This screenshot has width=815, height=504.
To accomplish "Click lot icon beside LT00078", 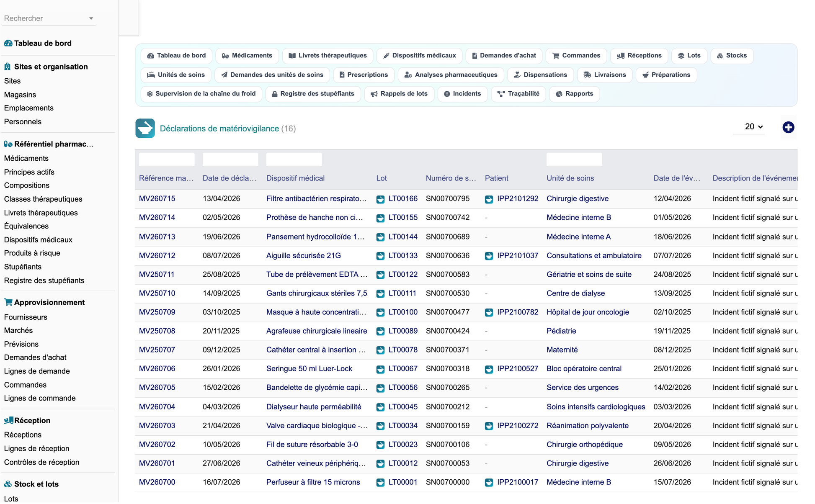I will pos(380,350).
